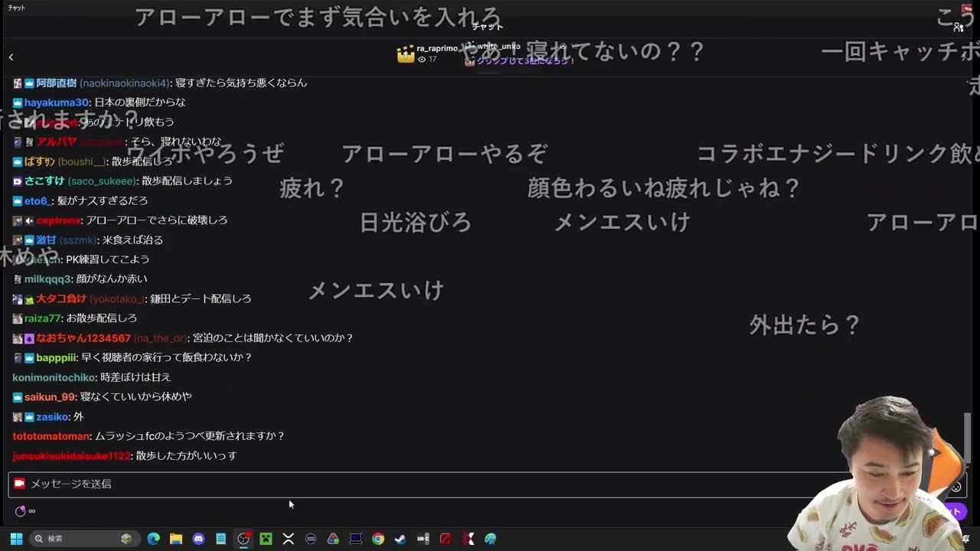
Task: Click username konimonitochiko in chat
Action: pyautogui.click(x=54, y=377)
